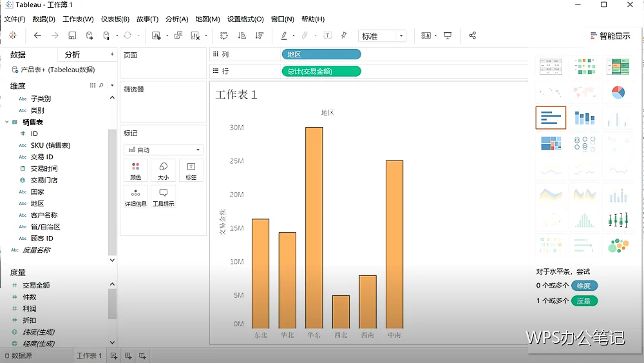This screenshot has width=644, height=363.
Task: Switch to the 数据 pane tab
Action: pos(18,55)
